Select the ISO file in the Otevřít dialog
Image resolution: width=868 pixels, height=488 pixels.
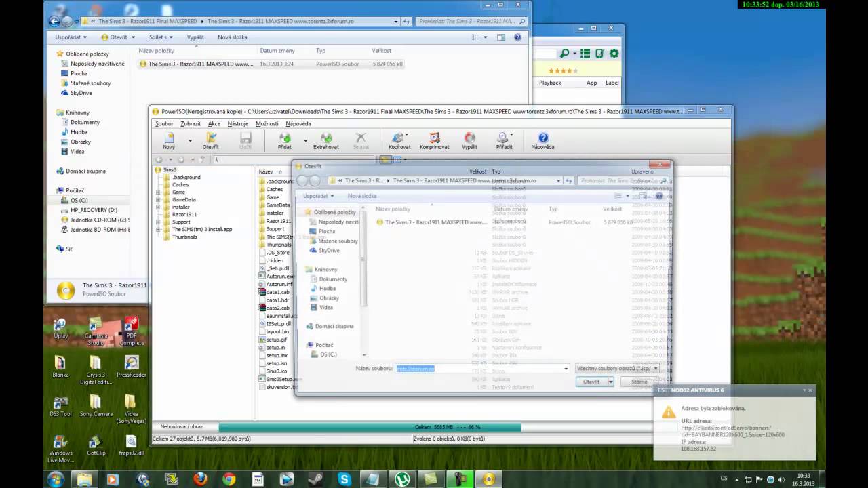tap(505, 222)
